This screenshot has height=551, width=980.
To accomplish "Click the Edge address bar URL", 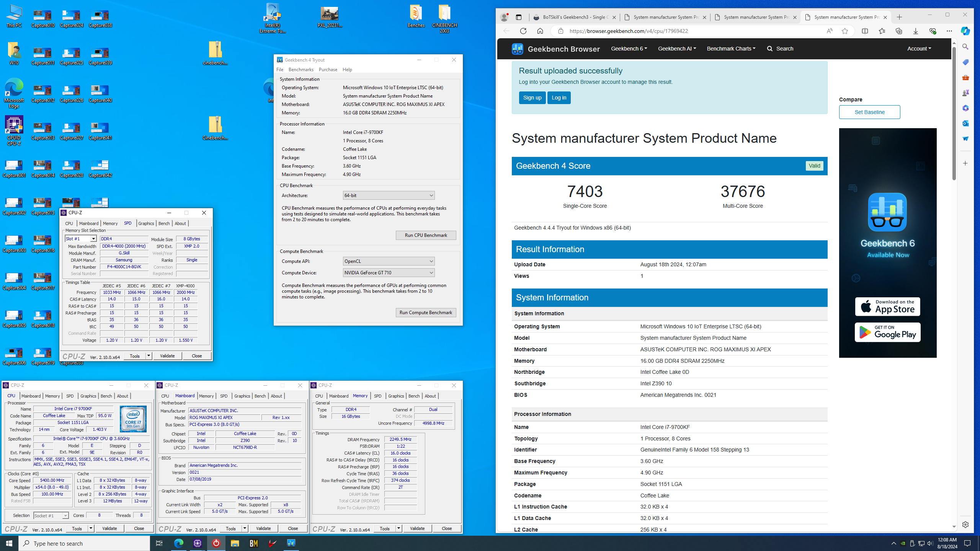I will [629, 31].
